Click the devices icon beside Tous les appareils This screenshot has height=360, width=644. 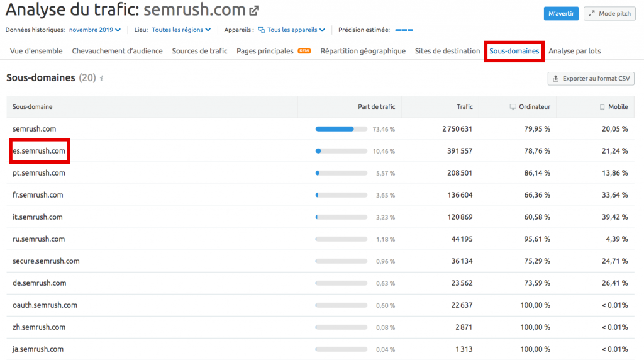coord(261,30)
